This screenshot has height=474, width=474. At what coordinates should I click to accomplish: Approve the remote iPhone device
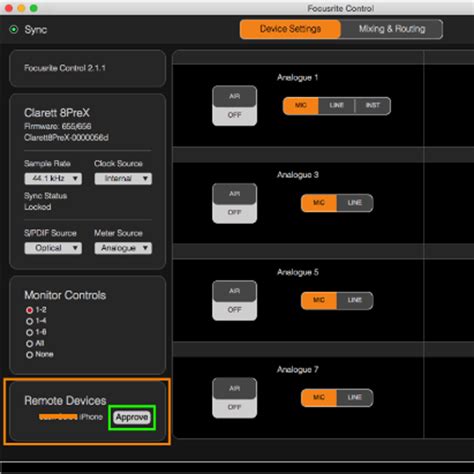click(132, 417)
